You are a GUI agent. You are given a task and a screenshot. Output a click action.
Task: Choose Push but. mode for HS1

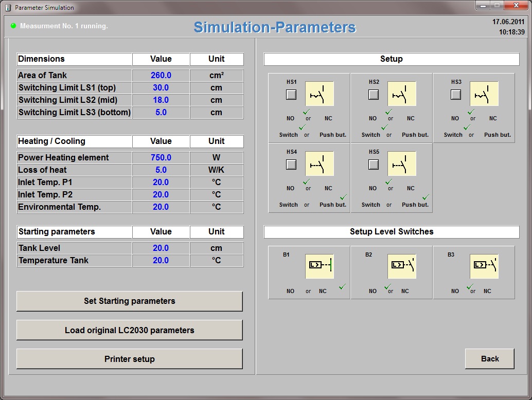(333, 135)
